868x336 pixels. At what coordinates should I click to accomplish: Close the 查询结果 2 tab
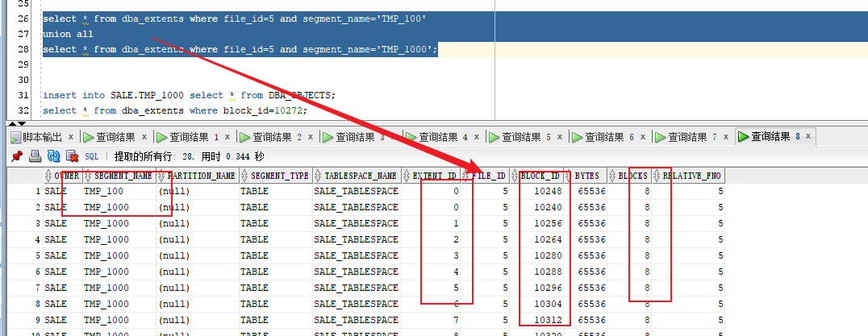point(311,137)
